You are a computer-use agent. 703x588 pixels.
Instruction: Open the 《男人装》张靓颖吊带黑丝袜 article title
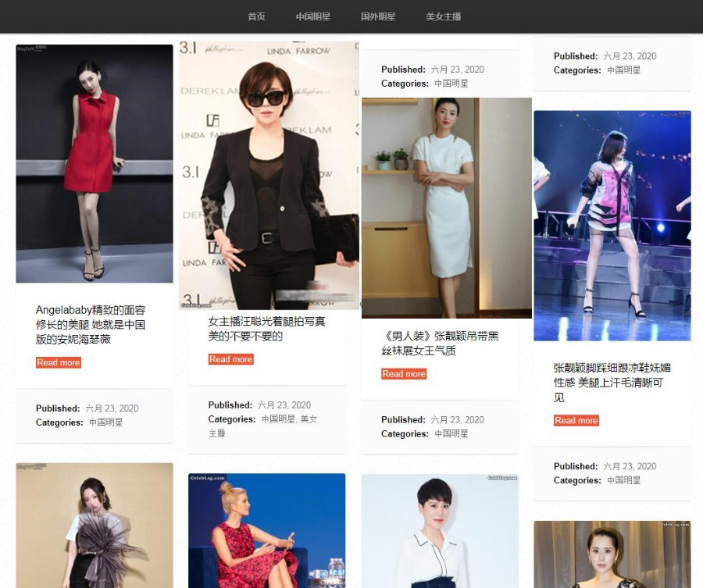click(440, 344)
